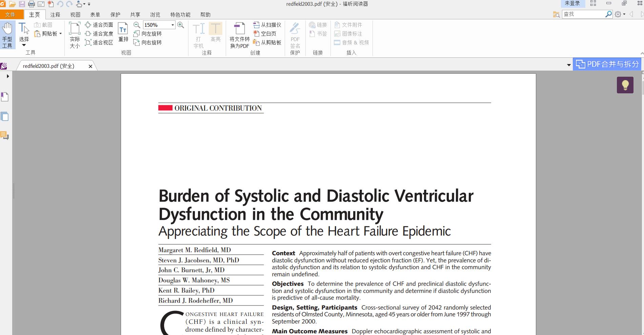This screenshot has width=644, height=335.
Task: Create PDF from scanner (从扫描仪)
Action: (x=267, y=25)
